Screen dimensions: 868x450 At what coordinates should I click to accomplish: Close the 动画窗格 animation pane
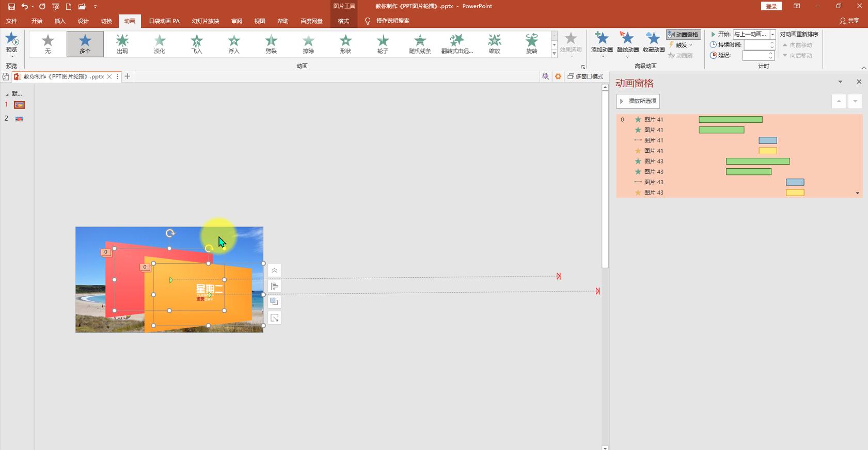coord(859,82)
